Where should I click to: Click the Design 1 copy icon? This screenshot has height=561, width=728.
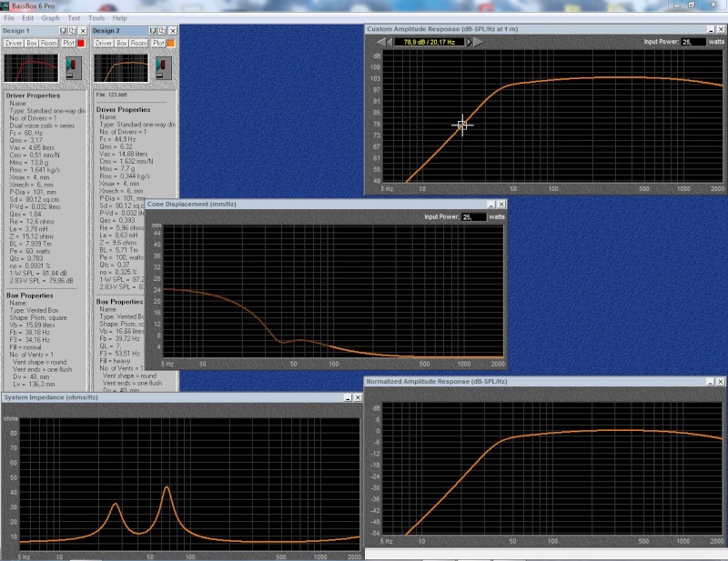73,31
